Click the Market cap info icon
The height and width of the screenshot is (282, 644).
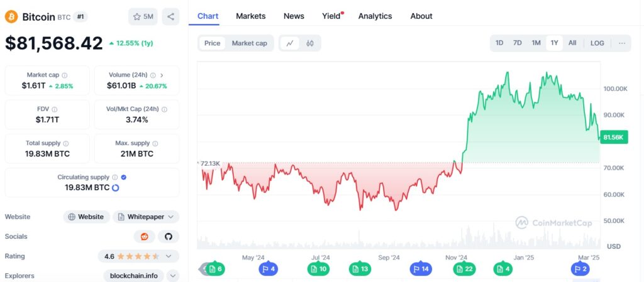point(65,75)
